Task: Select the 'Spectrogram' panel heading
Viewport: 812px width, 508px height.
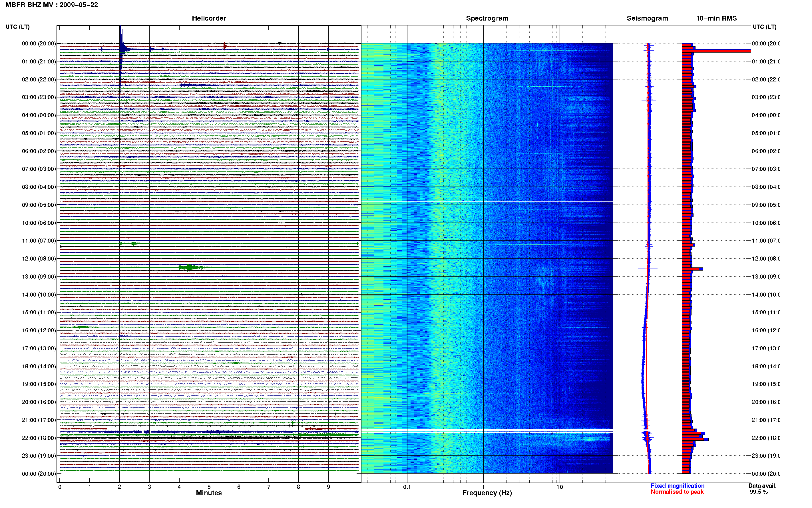Action: pos(487,18)
